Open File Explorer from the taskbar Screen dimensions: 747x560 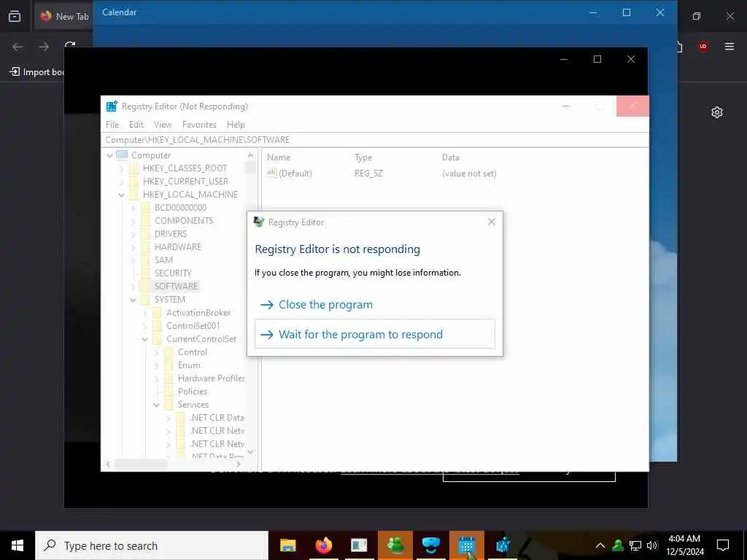coord(287,545)
